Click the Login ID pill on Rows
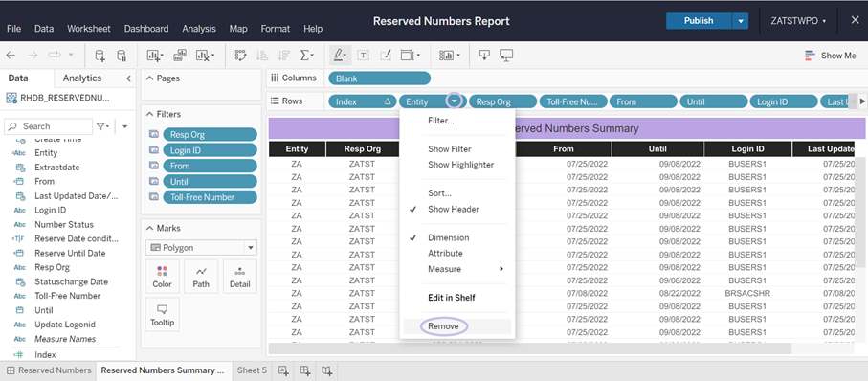868x381 pixels. (783, 101)
